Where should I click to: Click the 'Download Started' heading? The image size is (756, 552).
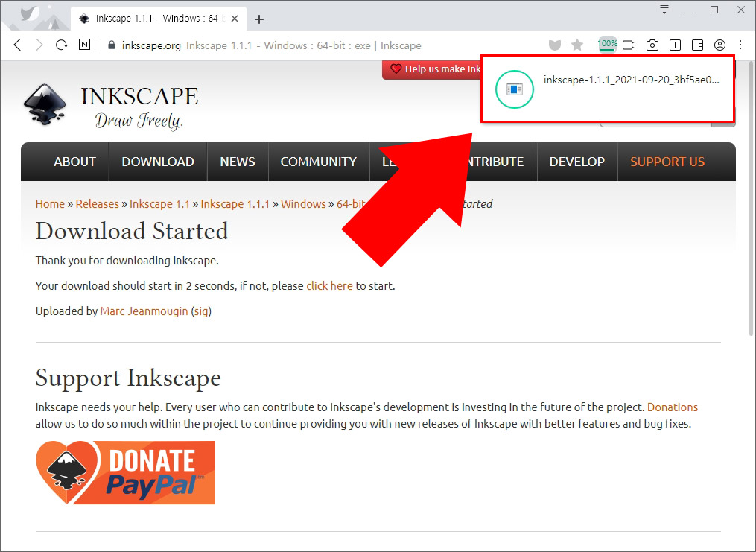[132, 231]
